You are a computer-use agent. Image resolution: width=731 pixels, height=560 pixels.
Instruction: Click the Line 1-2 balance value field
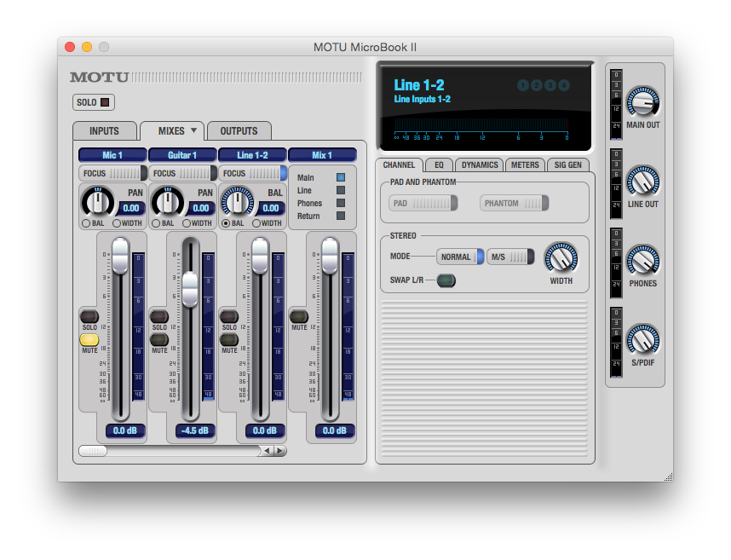(271, 209)
